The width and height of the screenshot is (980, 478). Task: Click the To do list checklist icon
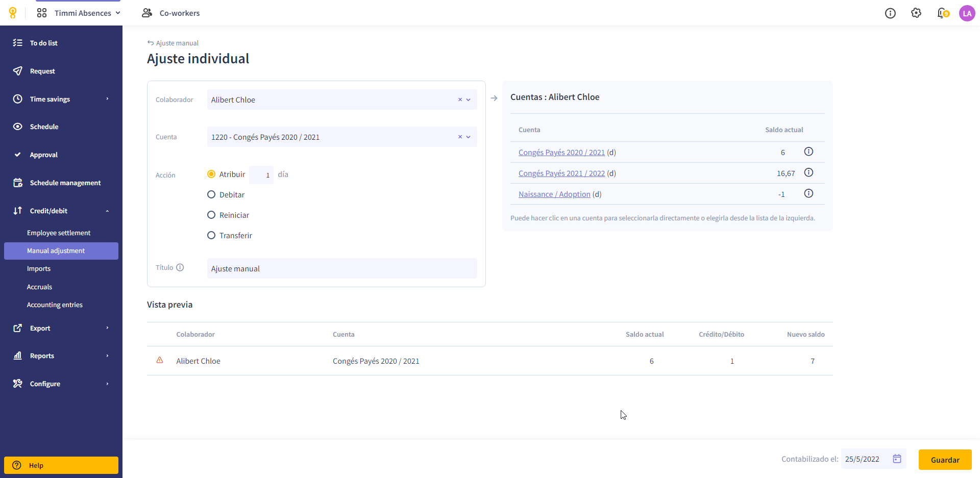[x=17, y=43]
